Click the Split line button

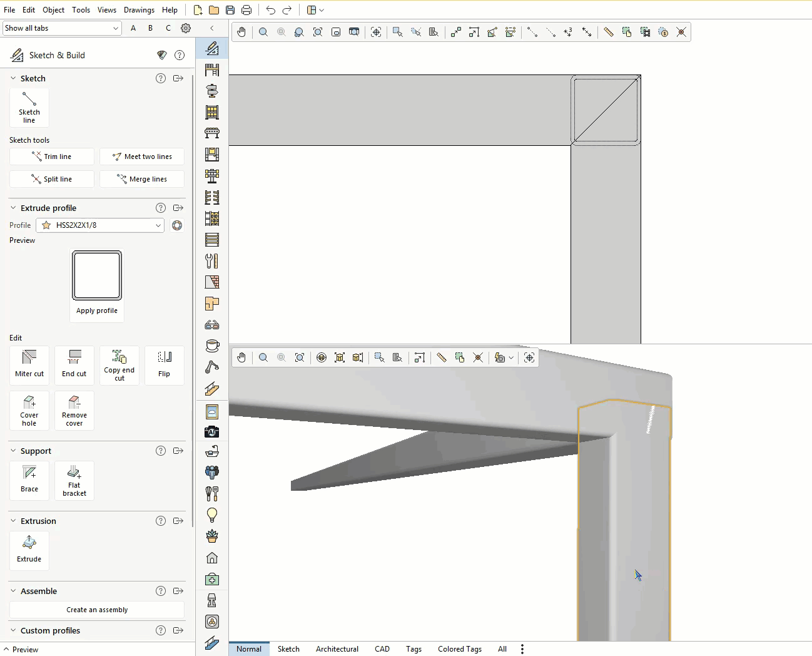coord(52,179)
